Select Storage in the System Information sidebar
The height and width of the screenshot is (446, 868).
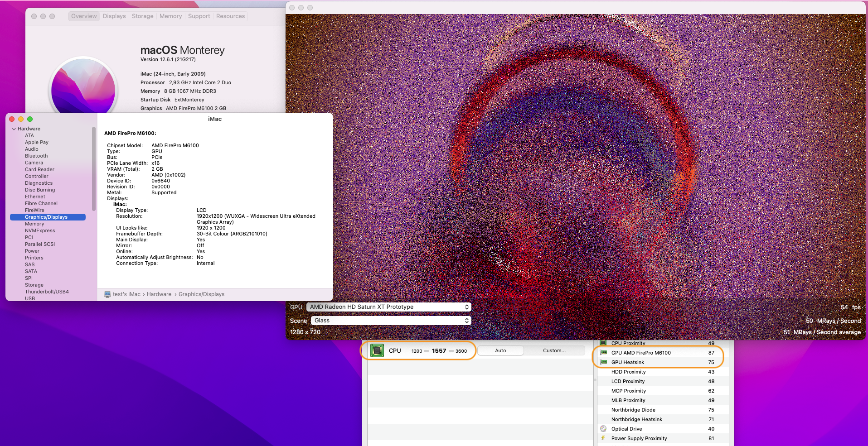(34, 285)
